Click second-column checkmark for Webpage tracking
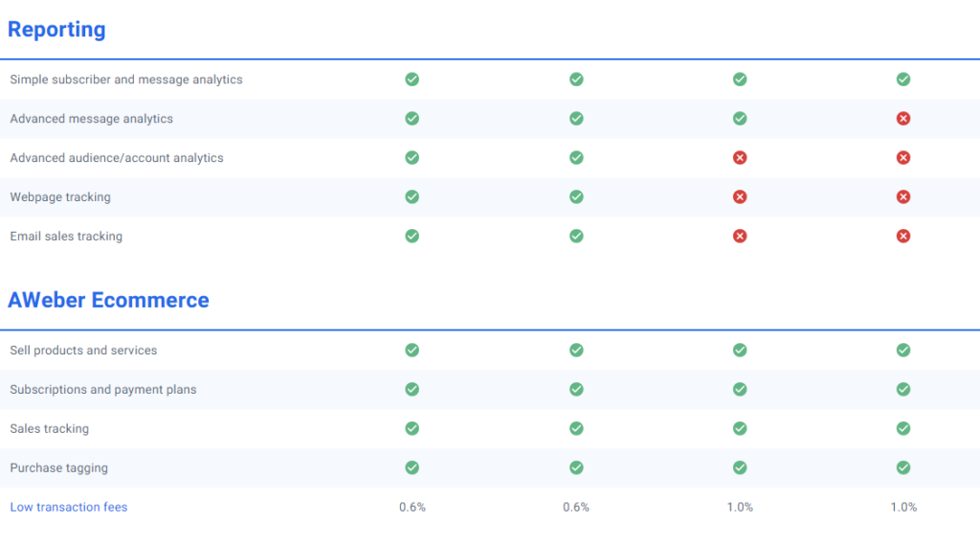The height and width of the screenshot is (546, 980). click(576, 197)
